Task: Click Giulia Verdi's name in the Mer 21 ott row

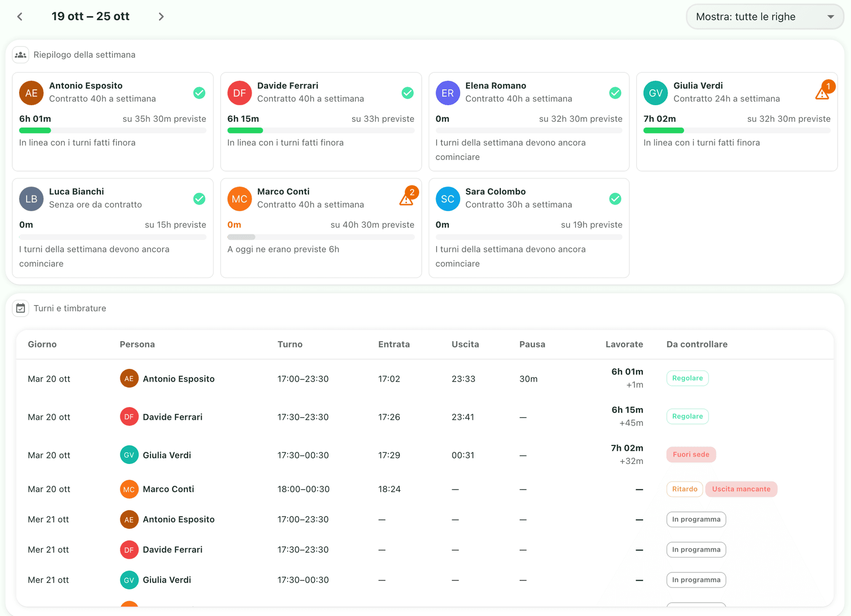Action: [166, 580]
